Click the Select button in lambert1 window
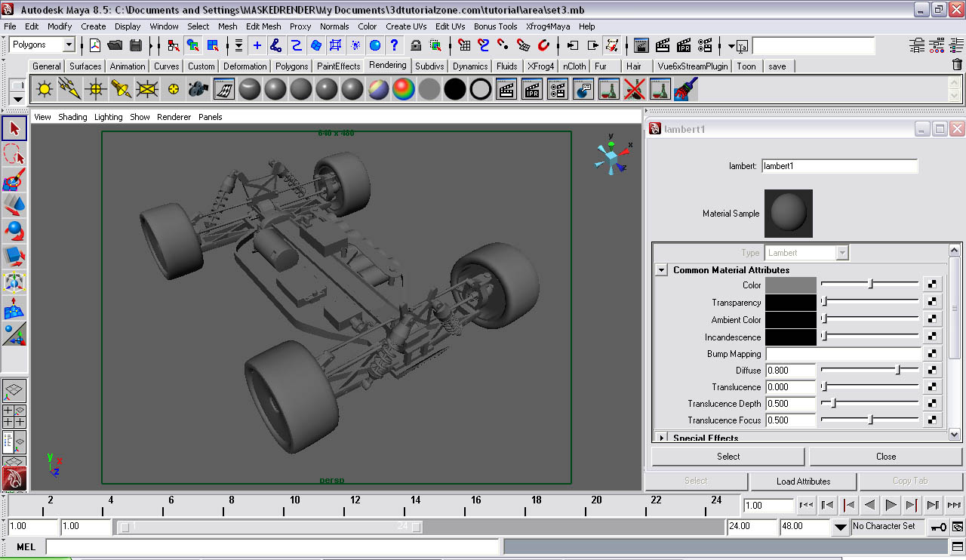Viewport: 966px width, 560px height. pyautogui.click(x=728, y=457)
